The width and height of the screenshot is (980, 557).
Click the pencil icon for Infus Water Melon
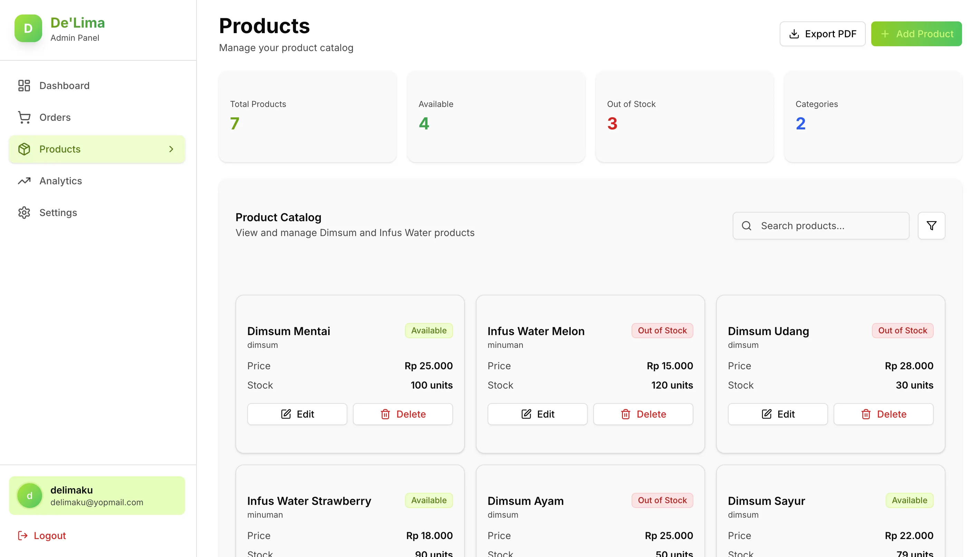[x=526, y=414]
